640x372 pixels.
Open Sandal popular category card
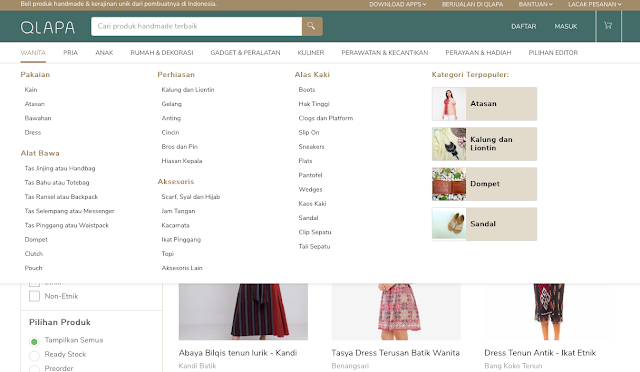(484, 224)
